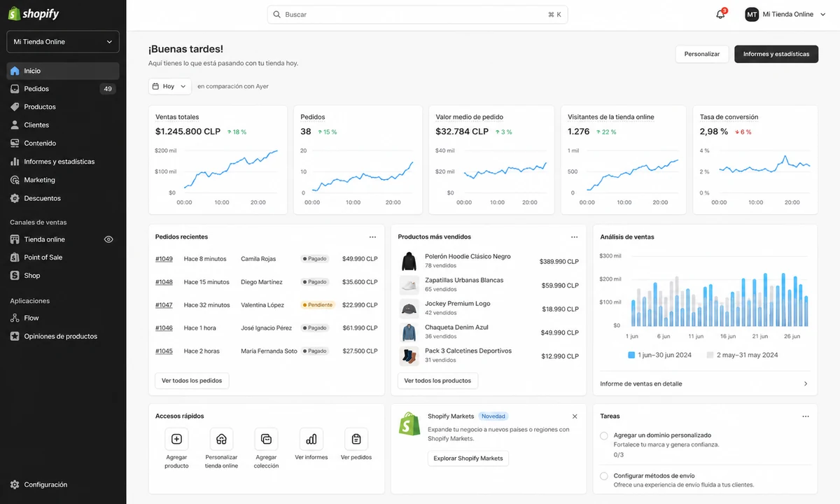This screenshot has height=504, width=840.
Task: Click the Shopify Markets bag logo
Action: point(409,424)
